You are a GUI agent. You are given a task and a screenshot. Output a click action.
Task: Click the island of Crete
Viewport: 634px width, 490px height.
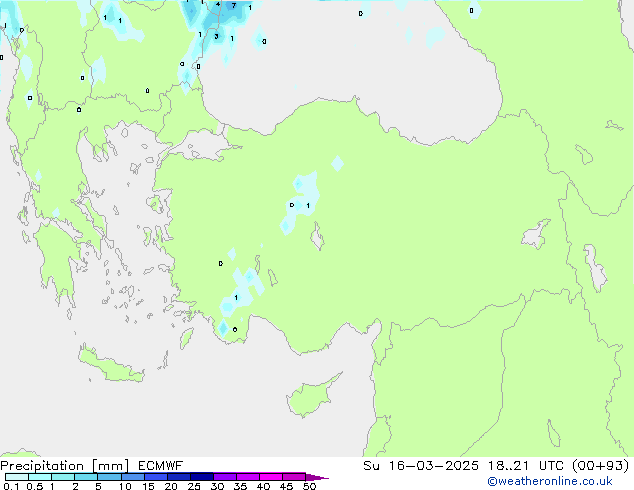click(110, 365)
